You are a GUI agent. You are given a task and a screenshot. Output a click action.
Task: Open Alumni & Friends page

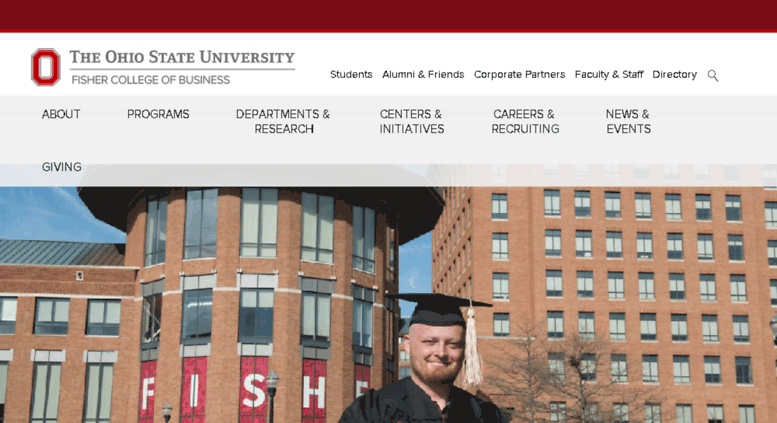(x=423, y=74)
